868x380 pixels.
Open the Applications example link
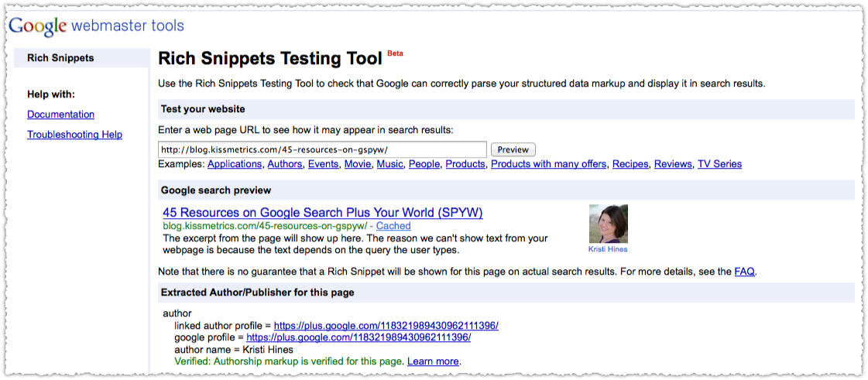pyautogui.click(x=235, y=164)
